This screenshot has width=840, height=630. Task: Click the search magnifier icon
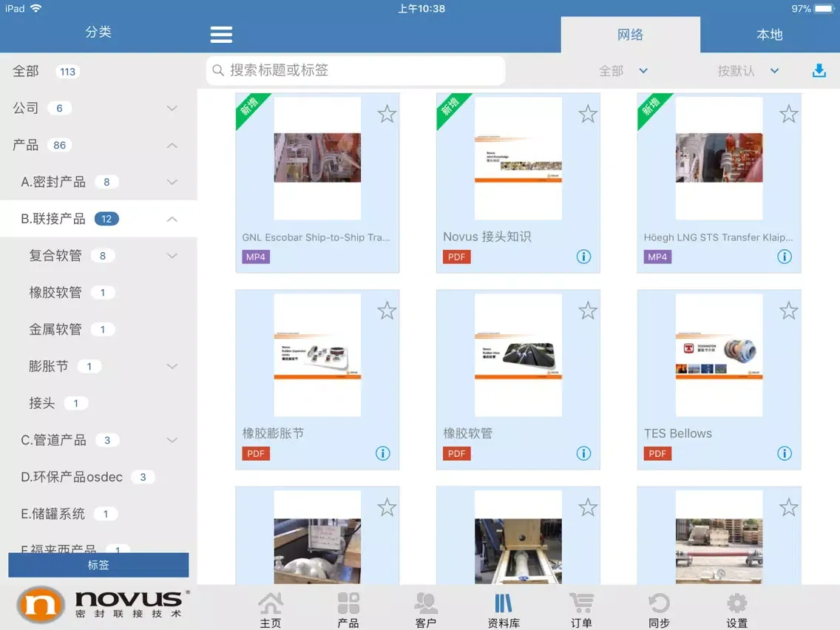218,70
